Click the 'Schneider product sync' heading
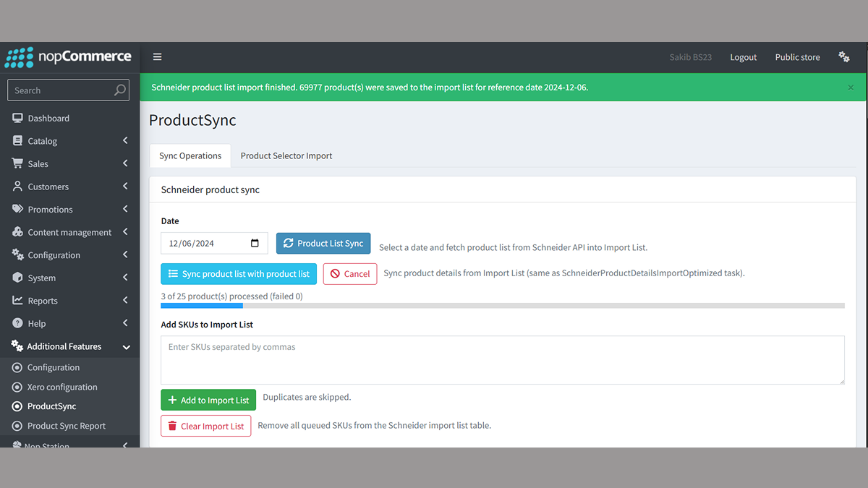This screenshot has width=868, height=488. tap(210, 189)
